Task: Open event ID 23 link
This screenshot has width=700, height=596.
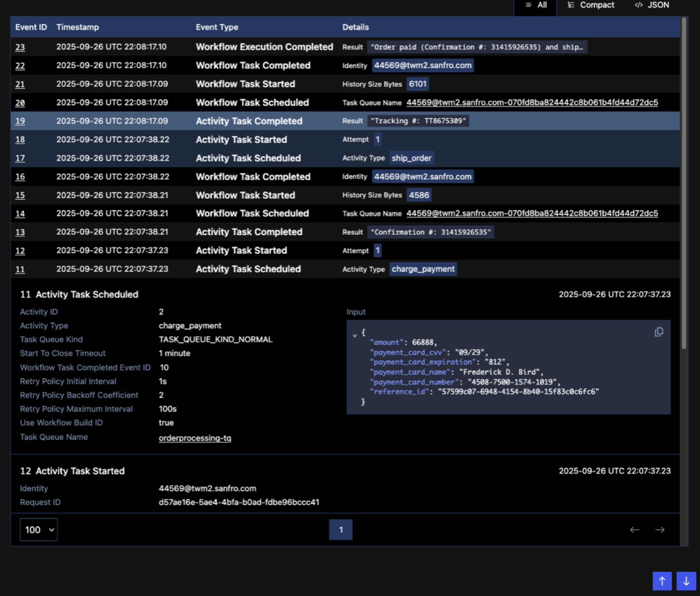Action: [x=19, y=47]
